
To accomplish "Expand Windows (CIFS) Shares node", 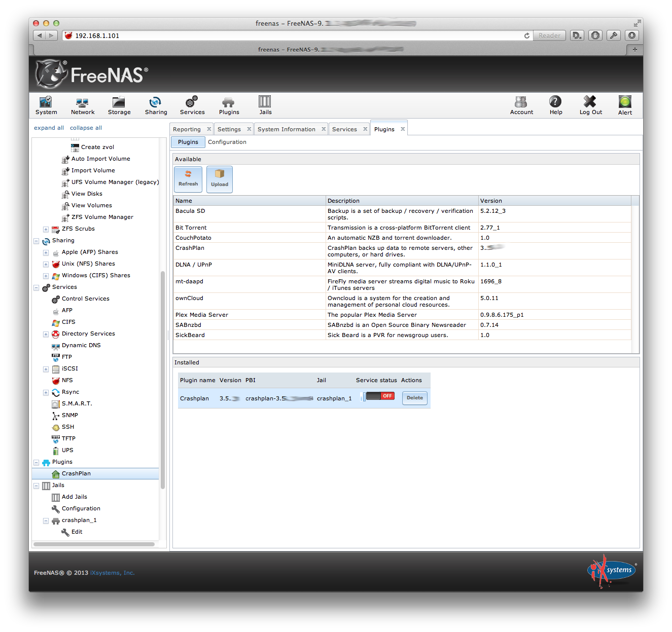I will 46,276.
